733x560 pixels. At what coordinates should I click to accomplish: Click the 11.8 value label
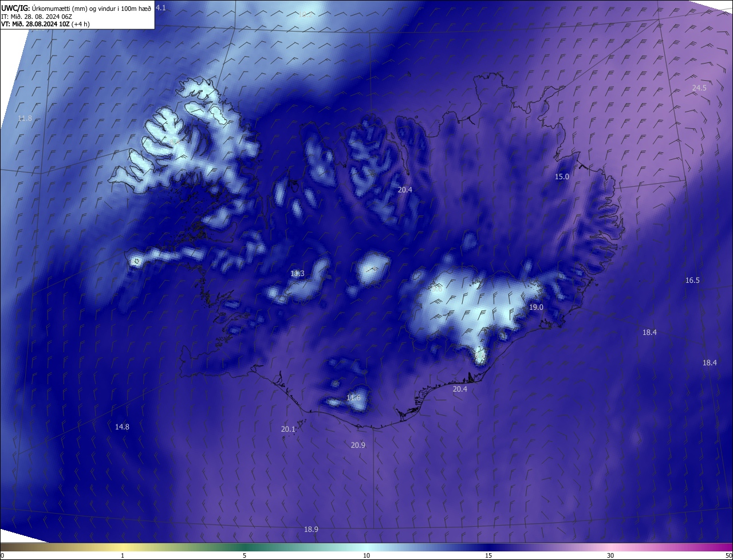25,118
